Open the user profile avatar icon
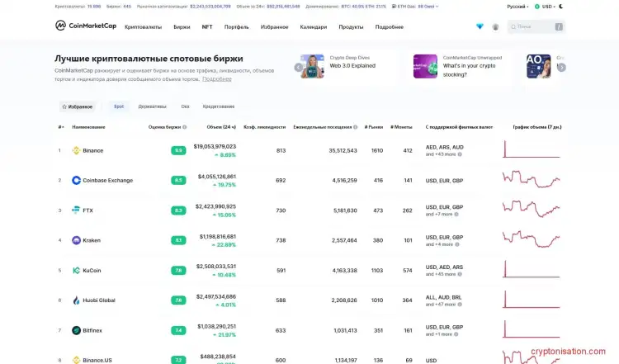Screen dimensions: 619x364 pos(495,27)
